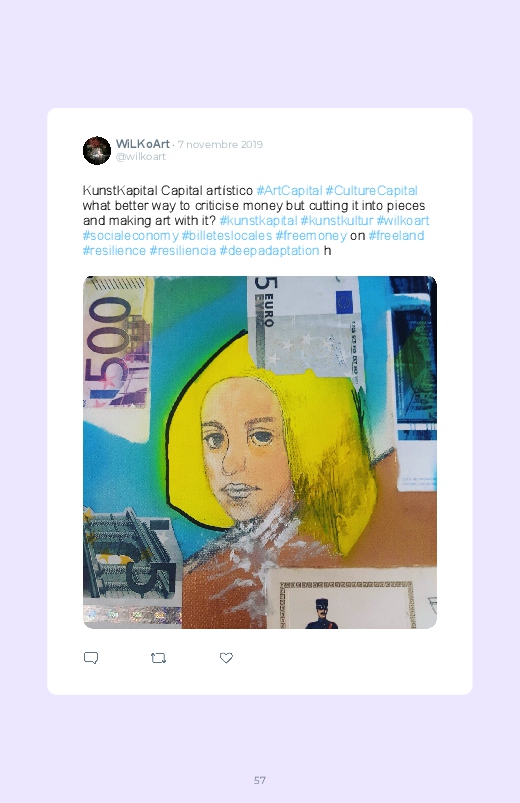Screen dimensions: 520x803
Task: Open the #kunstkultur hashtag
Action: [337, 221]
